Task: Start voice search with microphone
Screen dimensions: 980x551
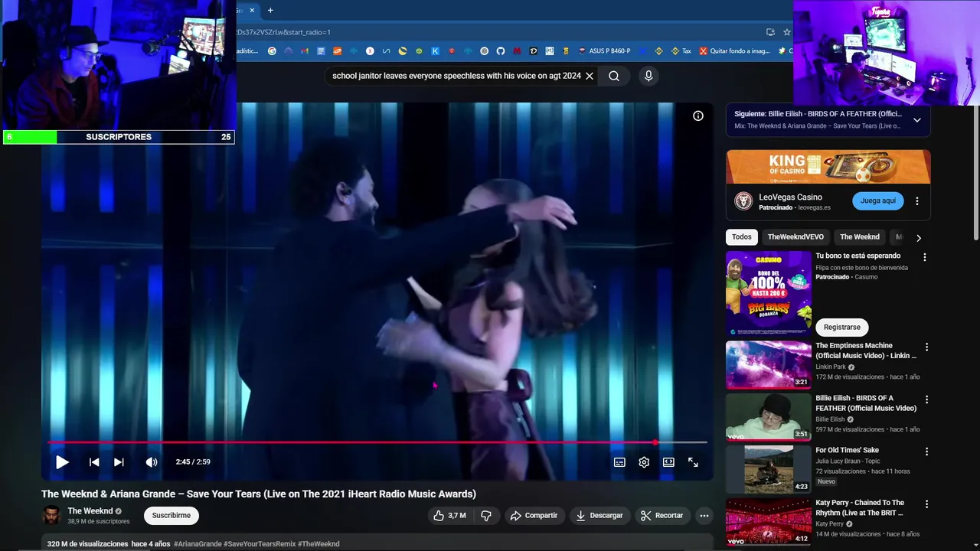Action: point(648,76)
